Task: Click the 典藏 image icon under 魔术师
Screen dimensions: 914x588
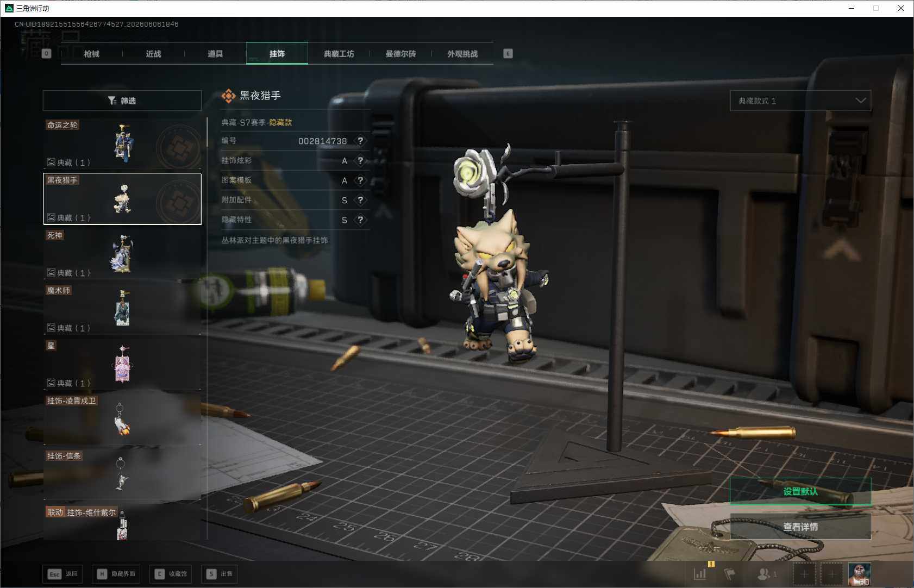Action: [x=51, y=328]
